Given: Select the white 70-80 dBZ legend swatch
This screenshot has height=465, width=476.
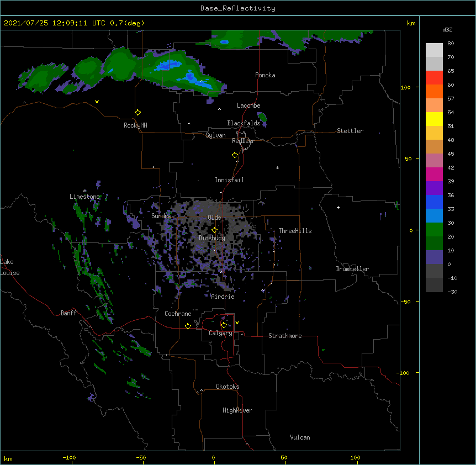Looking at the screenshot, I should pyautogui.click(x=434, y=50).
